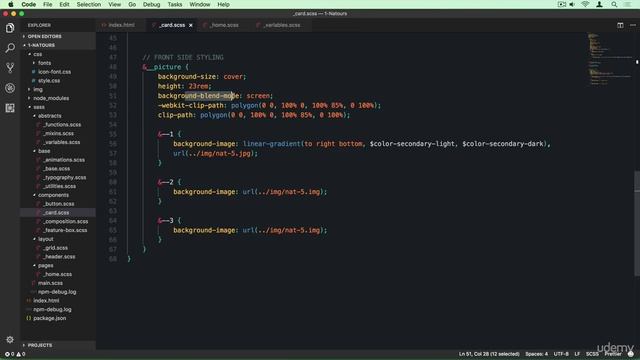640x360 pixels.
Task: Open _mixins.scss in the explorer
Action: click(58, 133)
